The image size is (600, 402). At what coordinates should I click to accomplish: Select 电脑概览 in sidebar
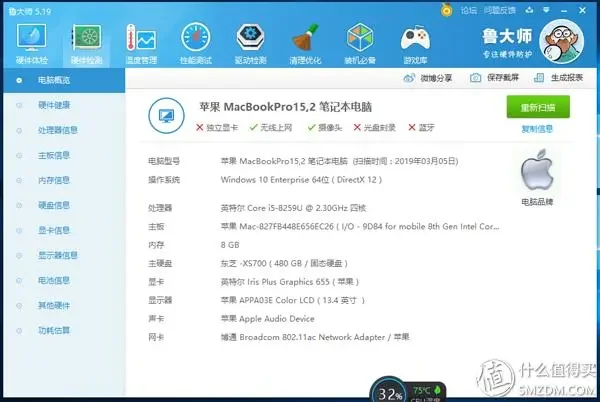point(64,80)
